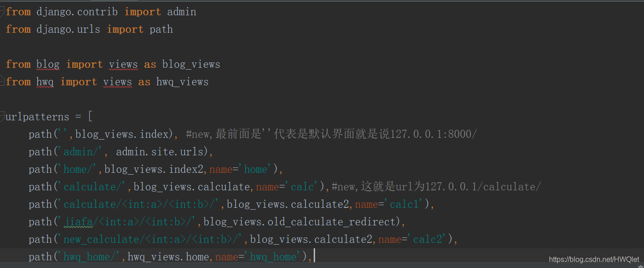Click 'hwq_views.home' view reference
The width and height of the screenshot is (644, 268).
(169, 257)
